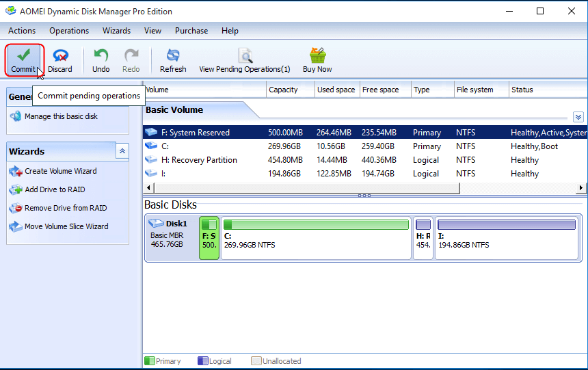Image resolution: width=588 pixels, height=370 pixels.
Task: Click the Primary legend color swatch
Action: 150,360
